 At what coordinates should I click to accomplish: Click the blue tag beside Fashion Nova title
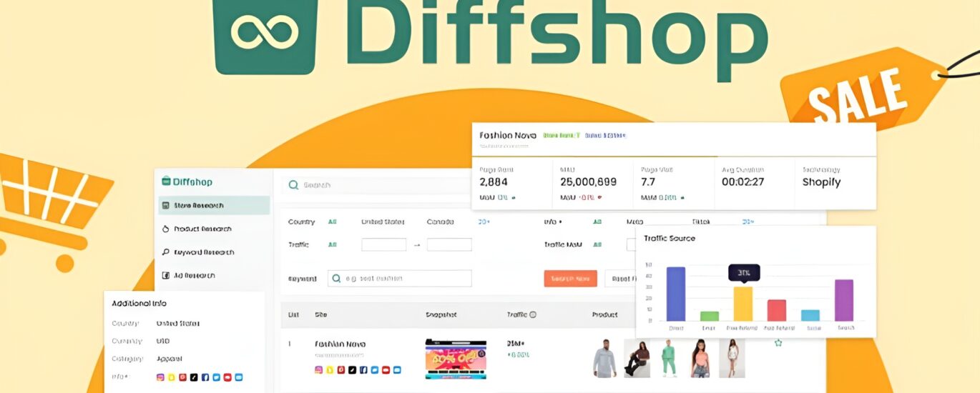point(605,134)
